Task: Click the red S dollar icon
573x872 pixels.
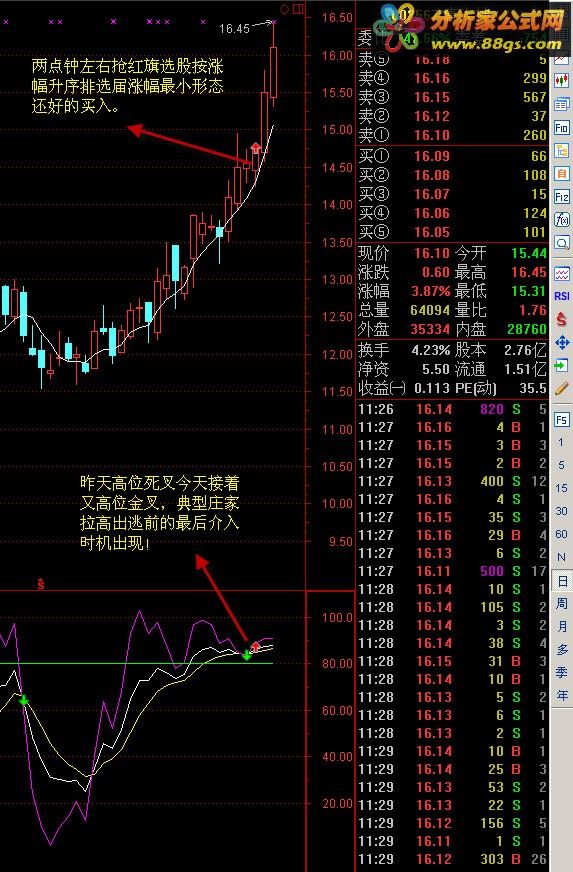Action: [561, 319]
